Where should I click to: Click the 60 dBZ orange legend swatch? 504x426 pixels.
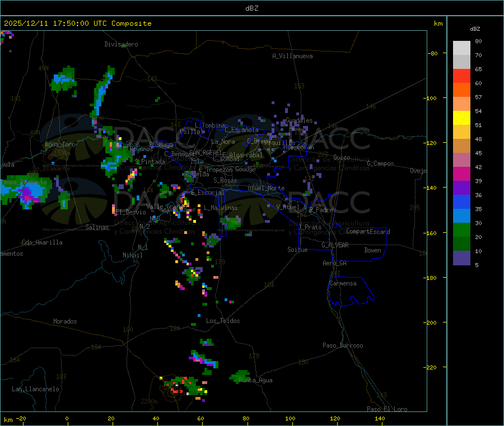coord(461,90)
